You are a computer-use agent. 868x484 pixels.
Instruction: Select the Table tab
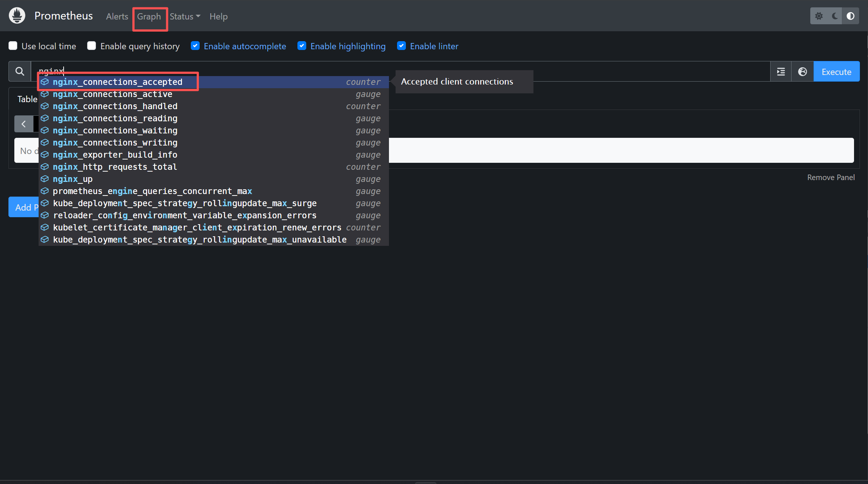[27, 99]
